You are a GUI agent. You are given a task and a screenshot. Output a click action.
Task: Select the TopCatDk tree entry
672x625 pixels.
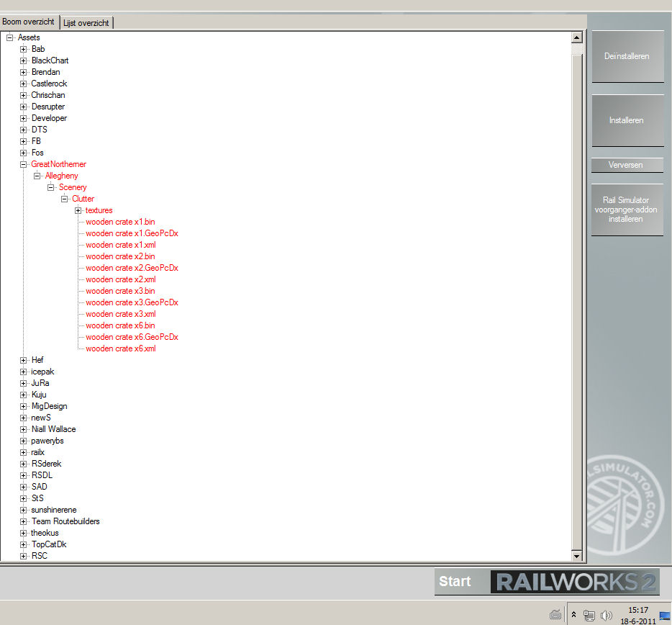(x=49, y=545)
